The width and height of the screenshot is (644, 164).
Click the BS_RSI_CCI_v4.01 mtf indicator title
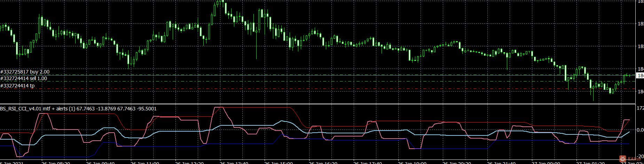tap(78, 109)
